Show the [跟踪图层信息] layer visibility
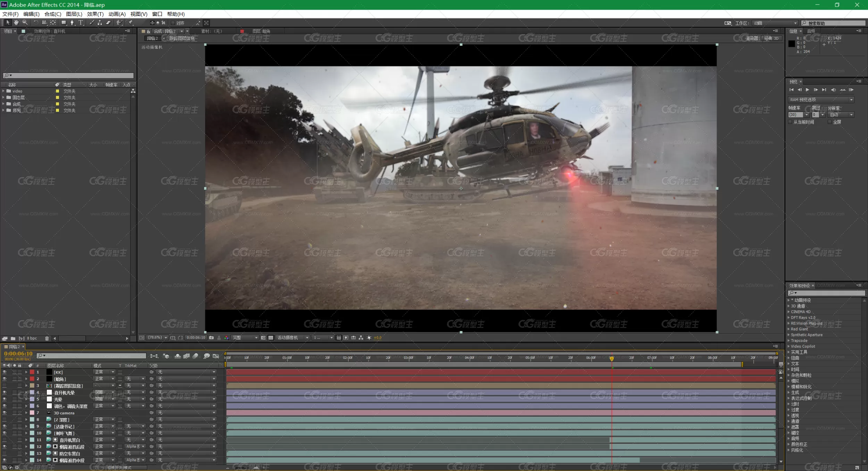 [5, 386]
